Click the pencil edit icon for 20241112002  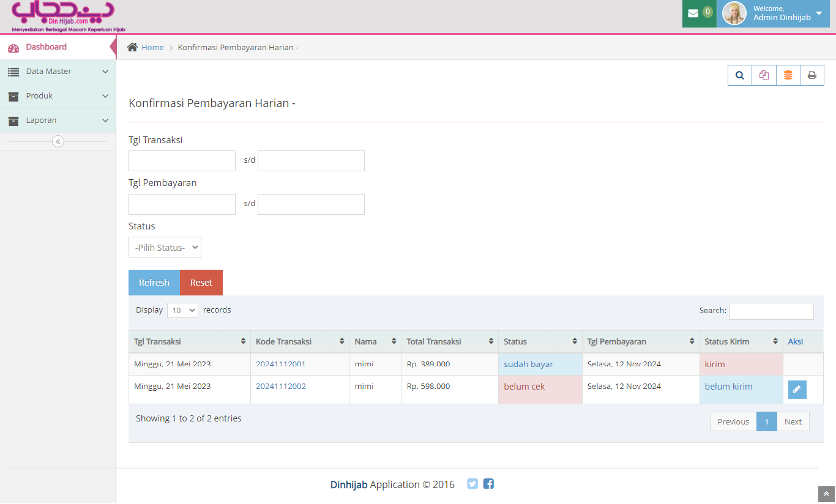pyautogui.click(x=797, y=390)
